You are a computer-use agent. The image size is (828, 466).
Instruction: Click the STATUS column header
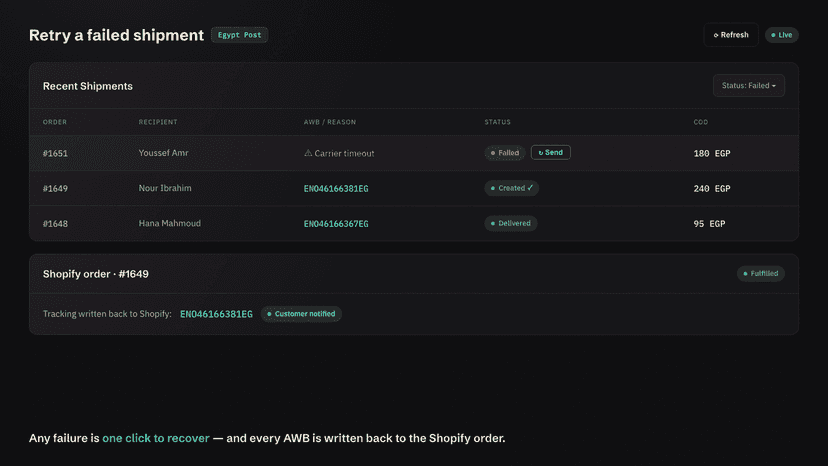(x=497, y=122)
